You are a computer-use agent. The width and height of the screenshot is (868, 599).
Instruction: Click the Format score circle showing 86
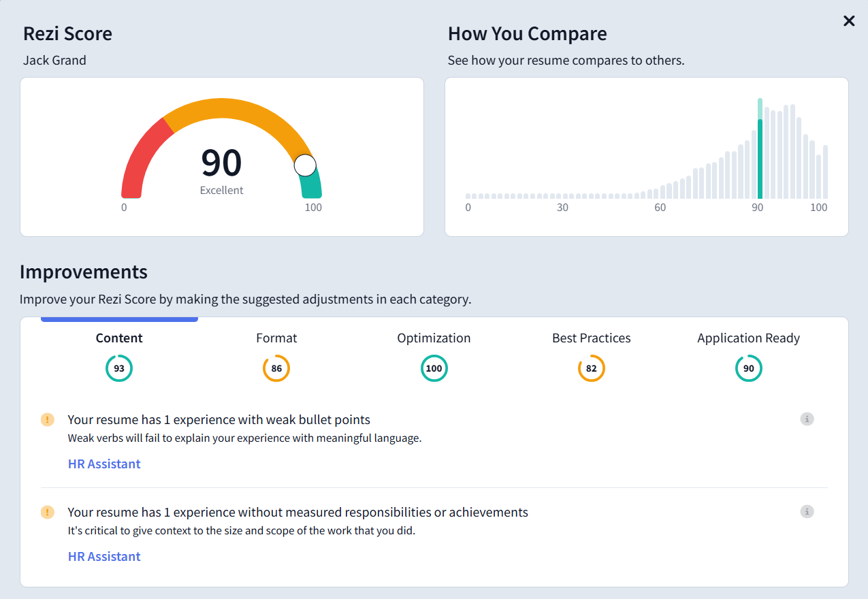276,368
